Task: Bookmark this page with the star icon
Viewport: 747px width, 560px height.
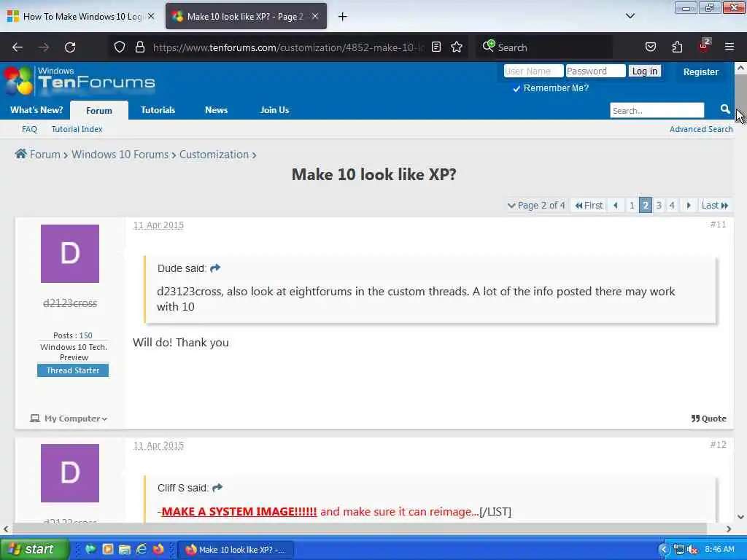Action: click(x=457, y=47)
